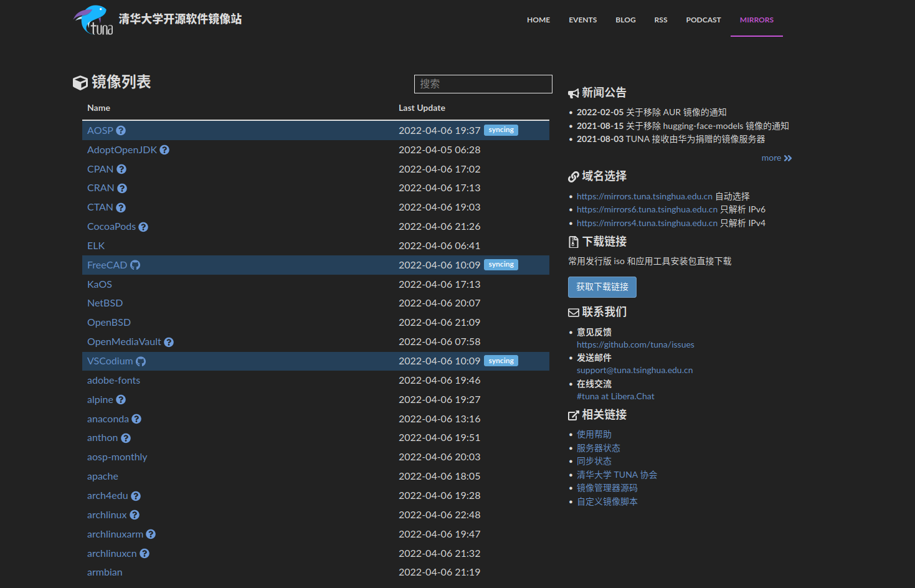Click support@tuna.tsinghua.edu.cn email link
The height and width of the screenshot is (588, 915).
coord(635,370)
